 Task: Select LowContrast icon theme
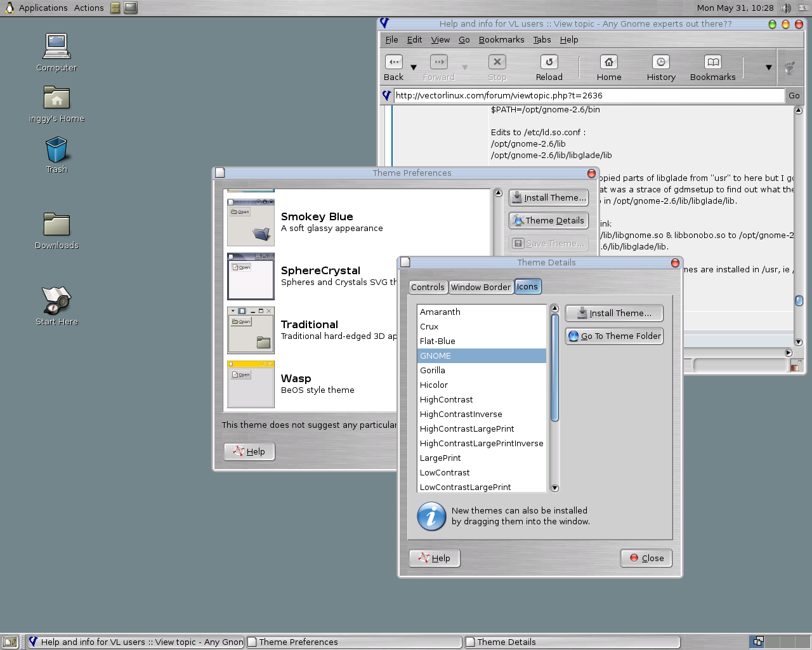click(x=481, y=472)
